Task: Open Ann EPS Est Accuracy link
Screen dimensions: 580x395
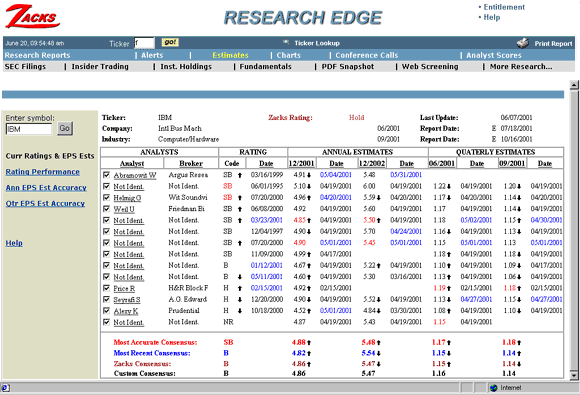Action: 46,188
